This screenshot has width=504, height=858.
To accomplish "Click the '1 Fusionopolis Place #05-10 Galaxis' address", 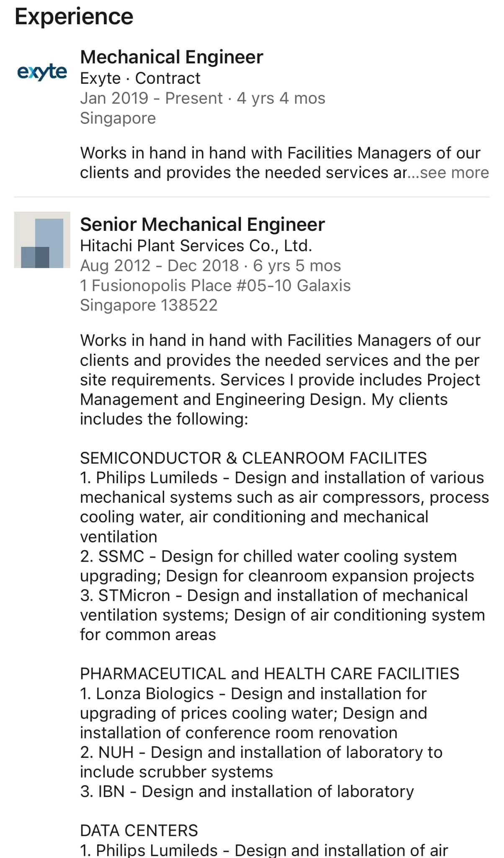I will coord(215,285).
